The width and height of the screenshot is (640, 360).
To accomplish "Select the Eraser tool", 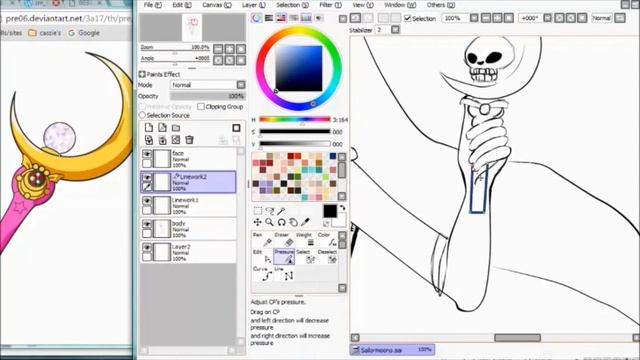I will tap(284, 240).
